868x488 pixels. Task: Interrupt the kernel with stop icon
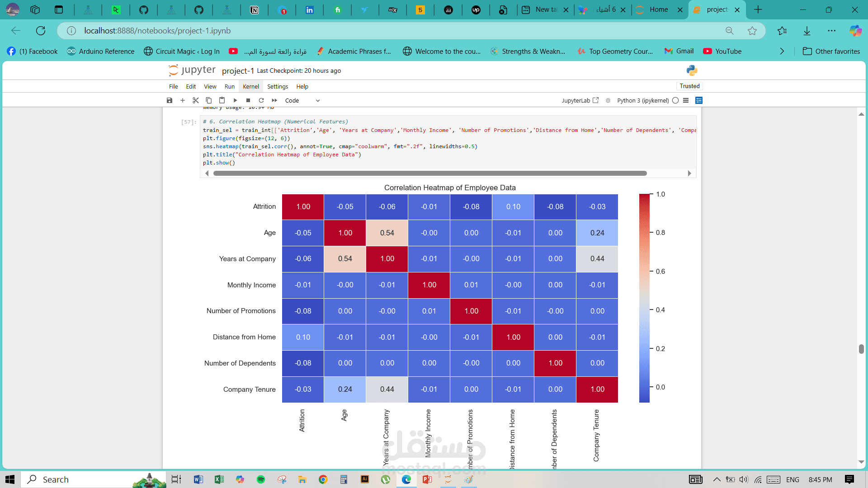[x=248, y=100]
